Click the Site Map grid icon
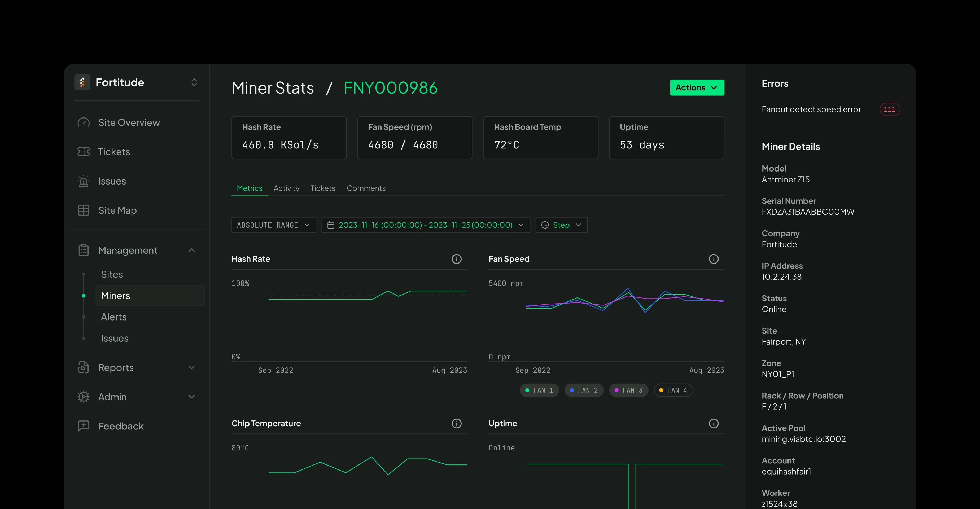The image size is (980, 509). pos(83,210)
